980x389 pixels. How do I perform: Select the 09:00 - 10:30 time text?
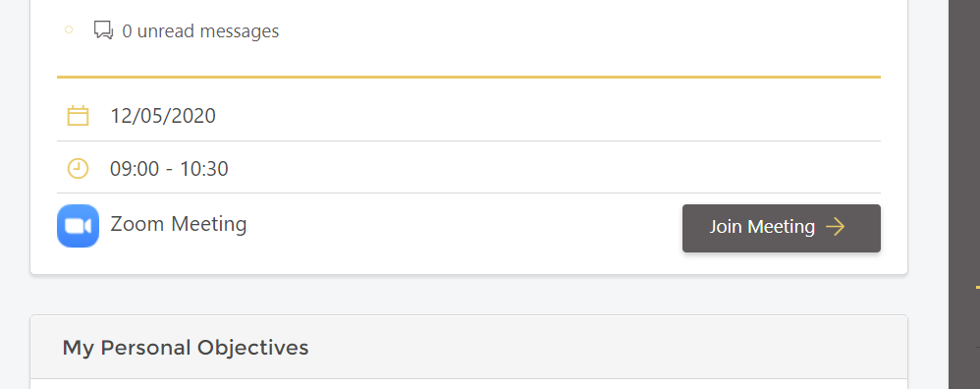pyautogui.click(x=169, y=168)
